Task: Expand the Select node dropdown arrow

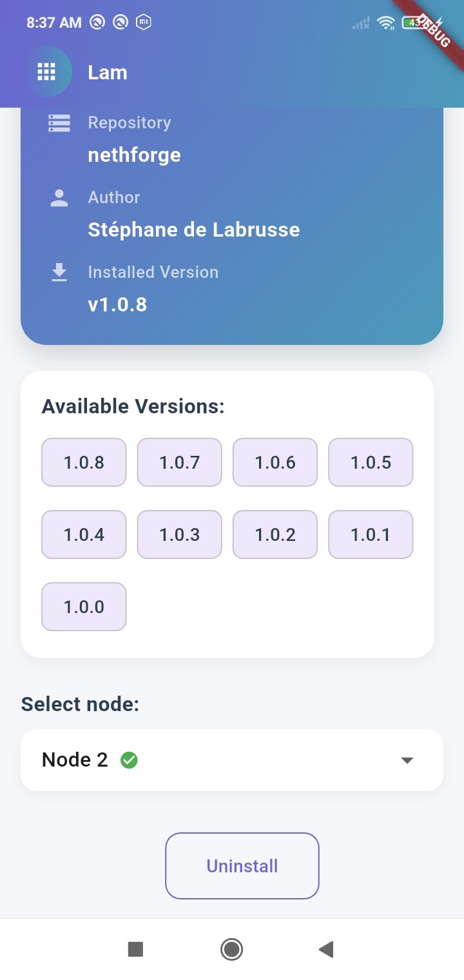Action: pyautogui.click(x=407, y=760)
